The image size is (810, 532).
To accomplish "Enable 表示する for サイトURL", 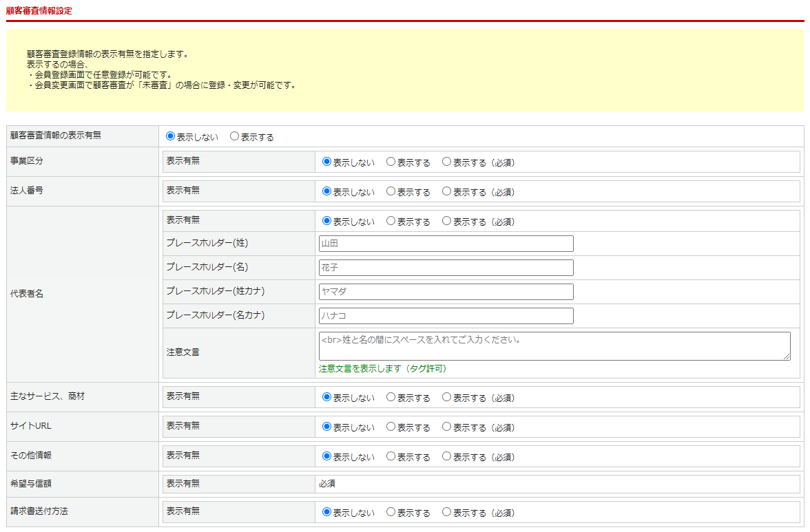I will click(391, 427).
